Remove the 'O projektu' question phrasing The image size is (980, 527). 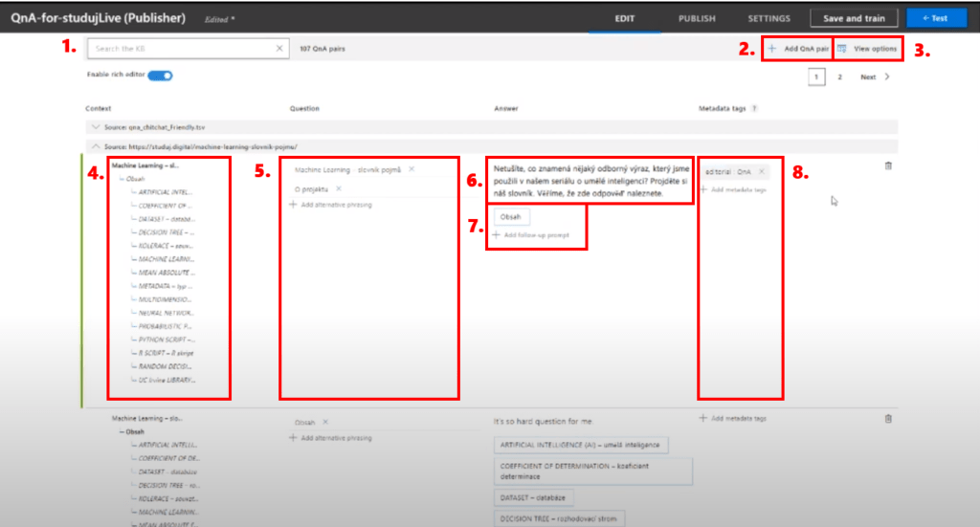[339, 188]
